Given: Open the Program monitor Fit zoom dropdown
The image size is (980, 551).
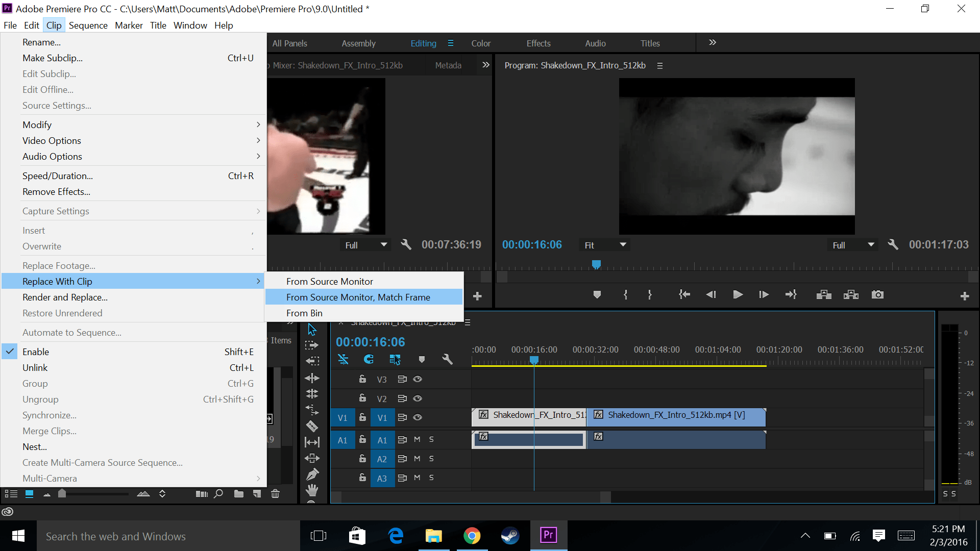Looking at the screenshot, I should [605, 245].
